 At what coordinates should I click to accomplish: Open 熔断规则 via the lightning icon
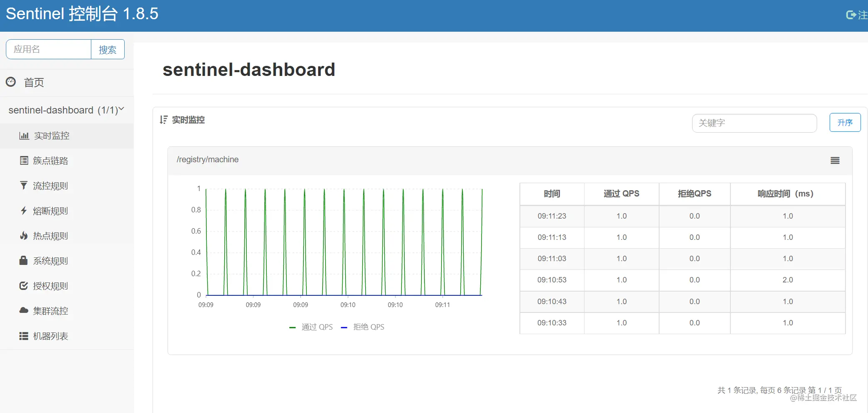point(24,211)
